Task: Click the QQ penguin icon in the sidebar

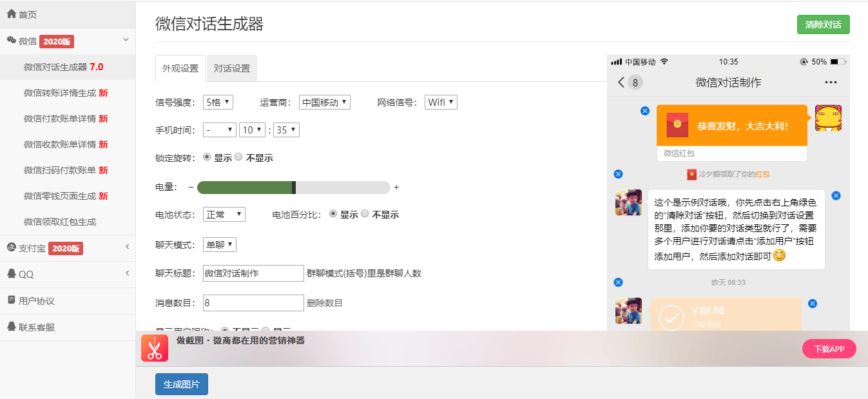Action: tap(11, 274)
